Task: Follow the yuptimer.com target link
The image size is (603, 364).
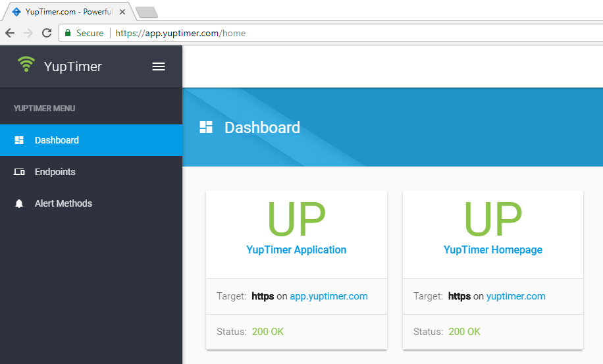Action: (515, 296)
